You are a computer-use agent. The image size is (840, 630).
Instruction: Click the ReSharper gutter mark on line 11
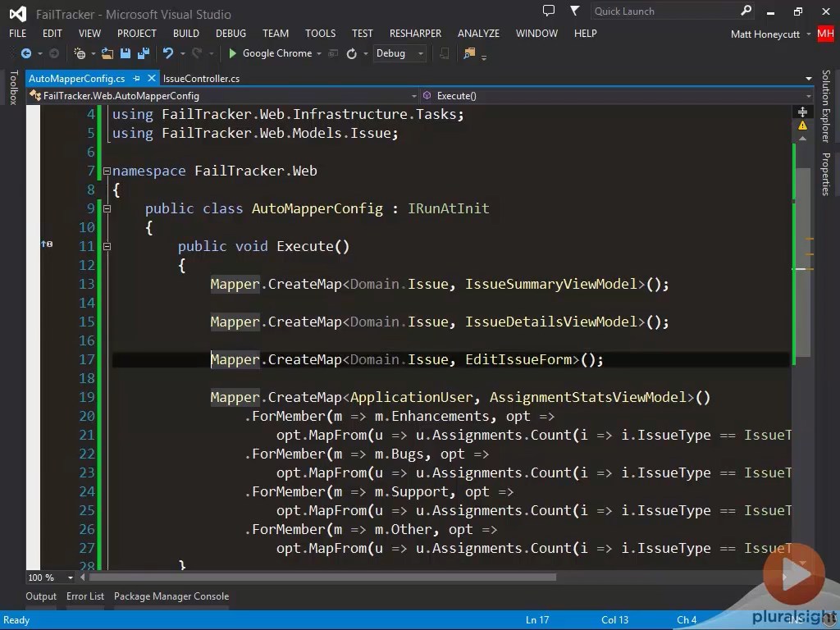pos(47,244)
